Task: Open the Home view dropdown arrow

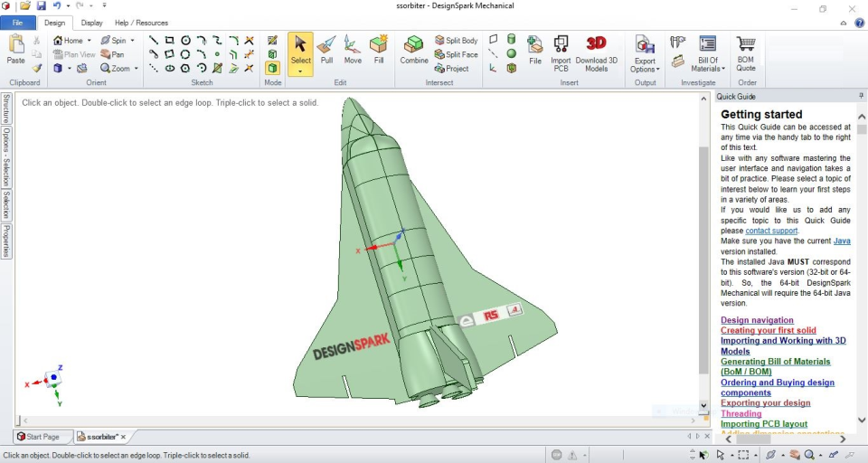Action: click(90, 41)
